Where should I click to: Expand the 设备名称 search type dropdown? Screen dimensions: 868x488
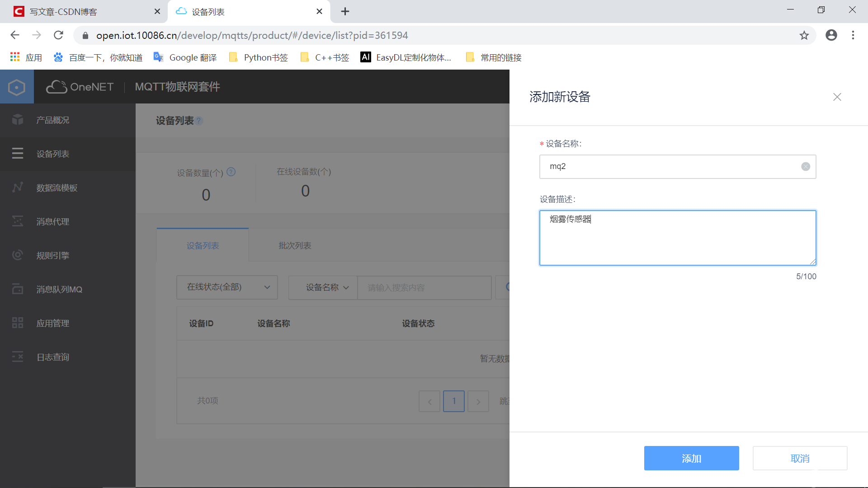[323, 287]
